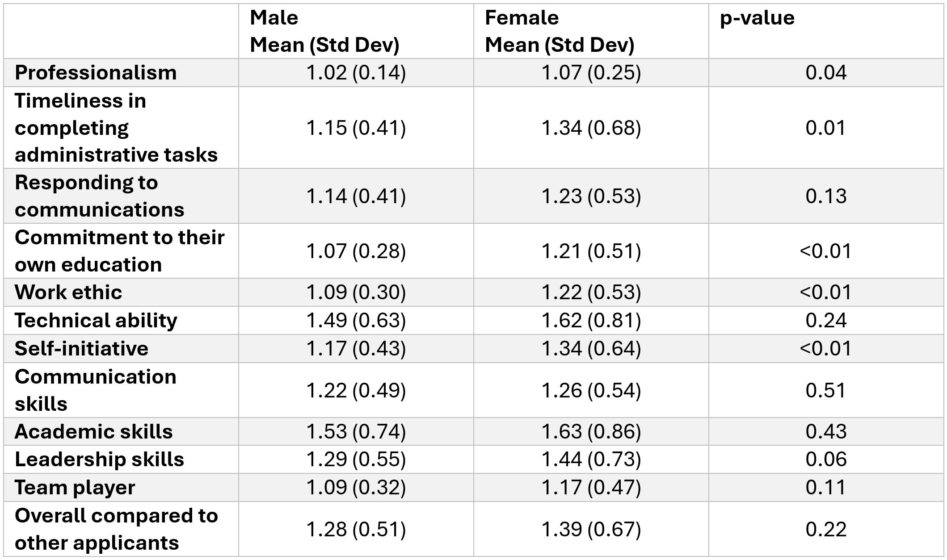The image size is (947, 560).
Task: Select female Timeliness value 1.34 (0.68)
Action: point(591,128)
